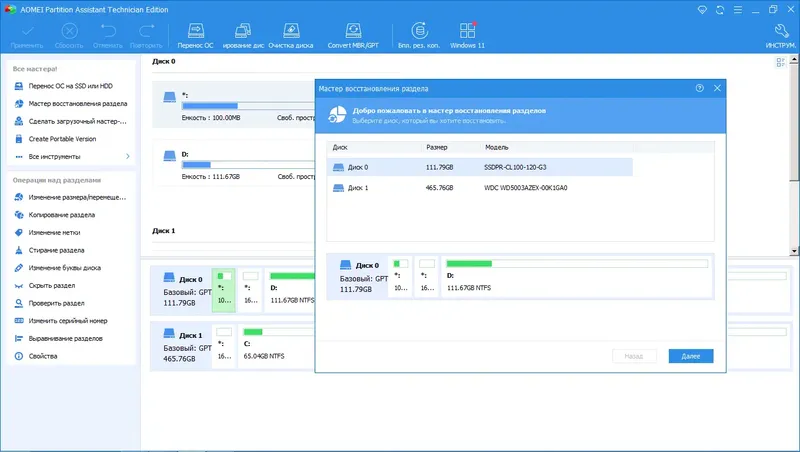
Task: Select 'Изменение размера/перемещение' operation
Action: [x=71, y=197]
